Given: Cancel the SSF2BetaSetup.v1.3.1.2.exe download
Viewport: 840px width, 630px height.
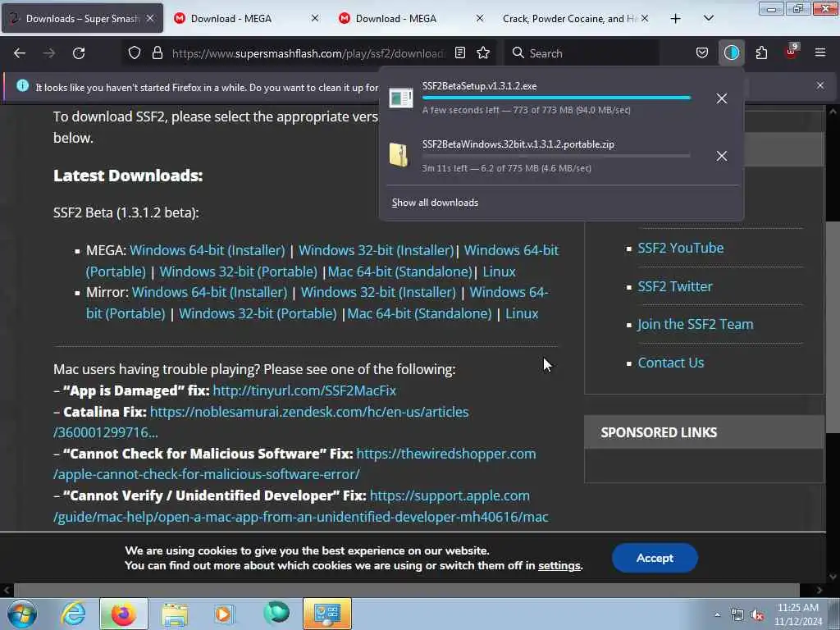Looking at the screenshot, I should pyautogui.click(x=722, y=98).
